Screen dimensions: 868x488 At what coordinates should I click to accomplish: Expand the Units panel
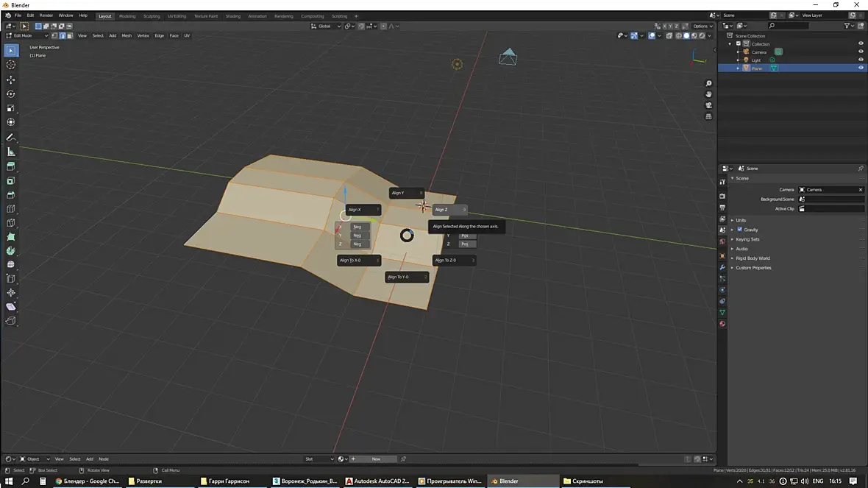[740, 220]
